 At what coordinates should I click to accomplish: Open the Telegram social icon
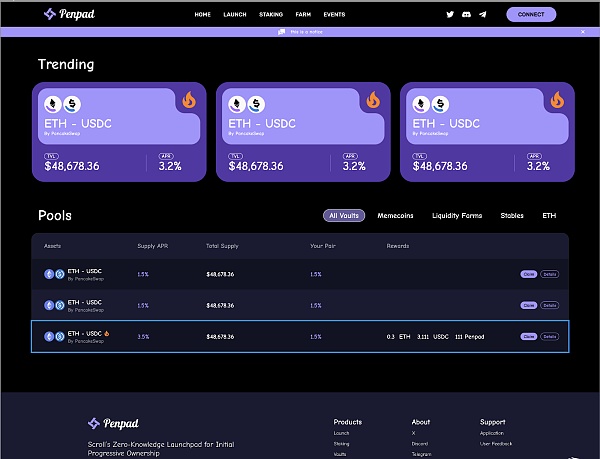point(483,15)
